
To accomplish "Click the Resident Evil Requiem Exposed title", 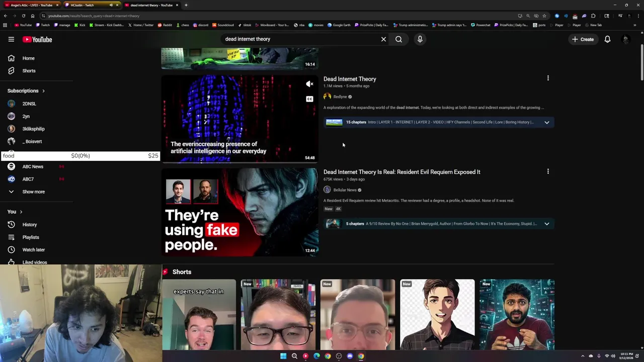I will tap(401, 172).
